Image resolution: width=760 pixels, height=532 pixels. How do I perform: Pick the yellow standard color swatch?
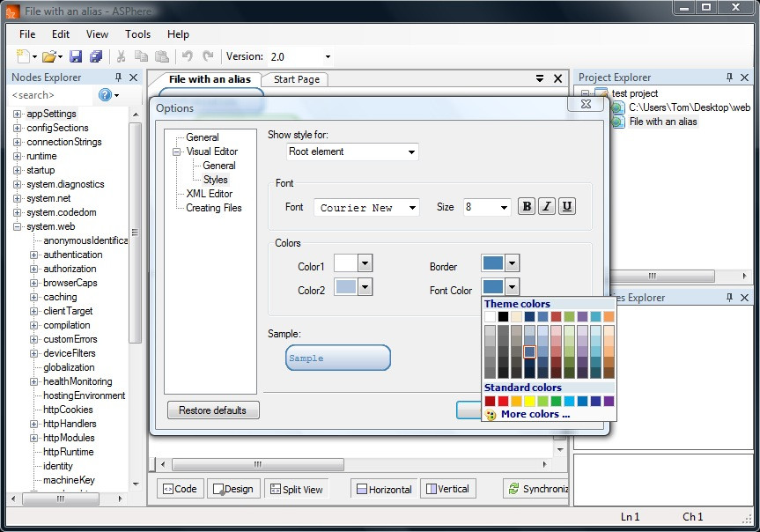point(530,401)
